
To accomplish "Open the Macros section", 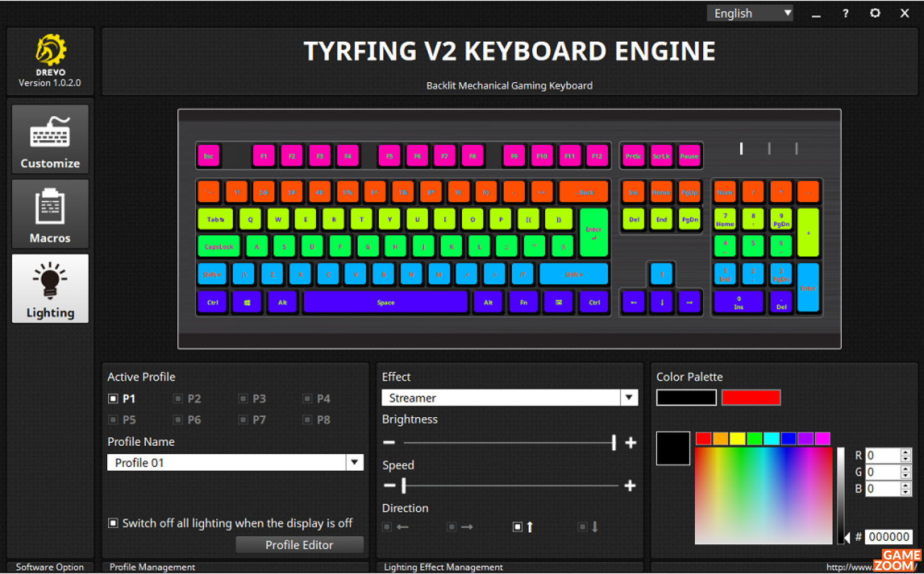I will [50, 214].
